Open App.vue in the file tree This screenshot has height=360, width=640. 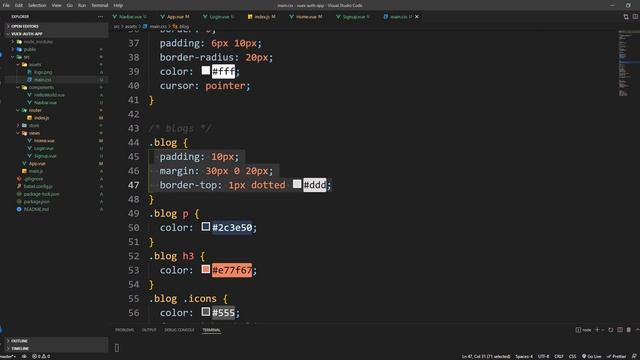[37, 164]
